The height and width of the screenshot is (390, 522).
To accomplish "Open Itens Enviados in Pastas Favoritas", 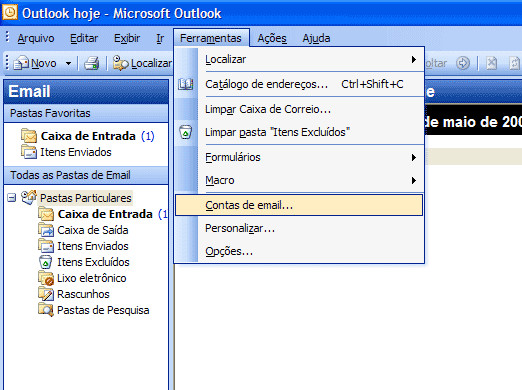I will [x=76, y=152].
